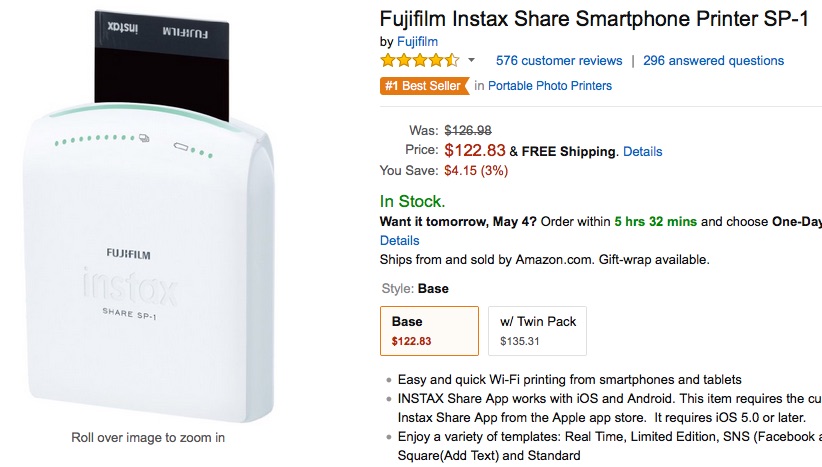Open Details link under delivery message

[x=399, y=241]
